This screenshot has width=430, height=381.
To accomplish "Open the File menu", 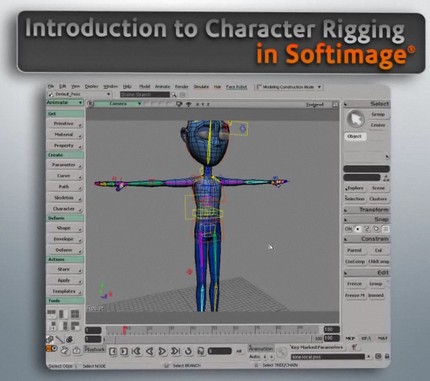I will click(x=51, y=86).
